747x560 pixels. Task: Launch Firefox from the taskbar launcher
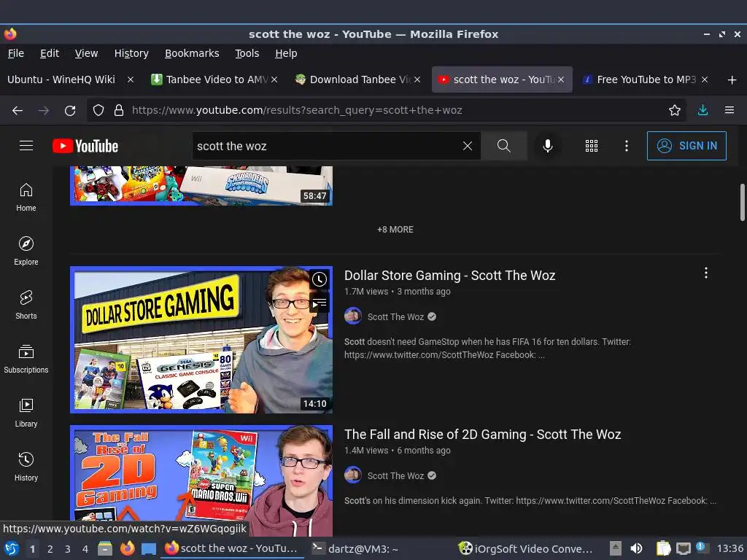point(127,548)
